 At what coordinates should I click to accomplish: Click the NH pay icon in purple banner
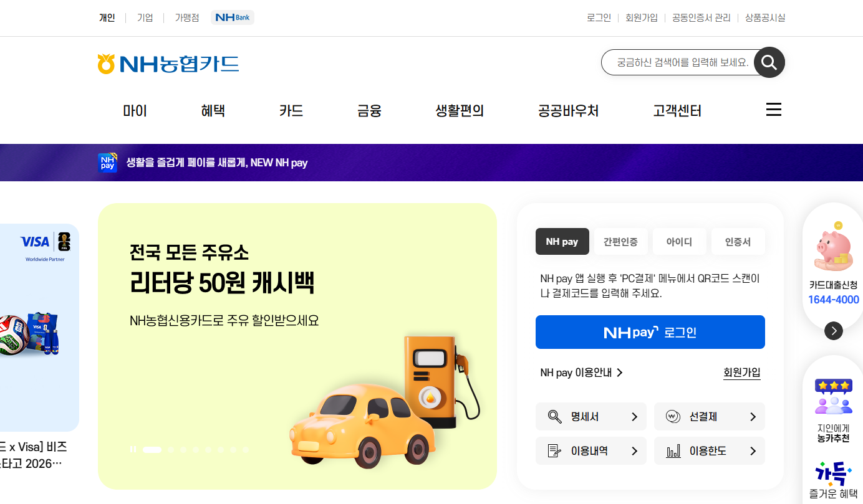pos(107,163)
